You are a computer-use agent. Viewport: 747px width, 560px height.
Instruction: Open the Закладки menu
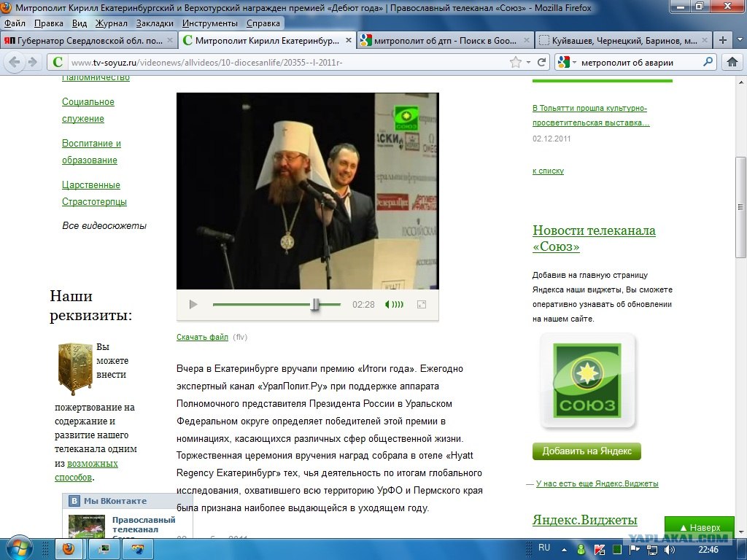(x=155, y=23)
